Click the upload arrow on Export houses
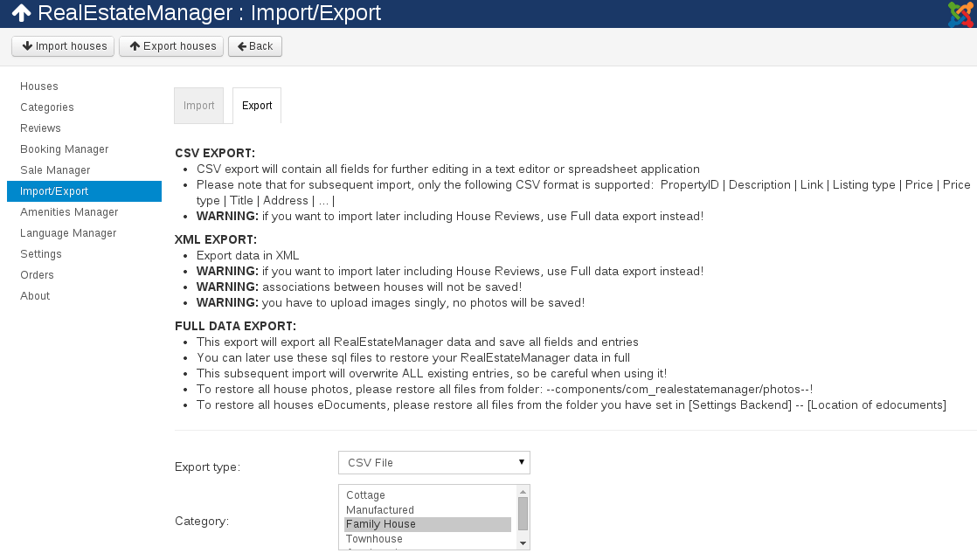977x560 pixels. coord(137,45)
